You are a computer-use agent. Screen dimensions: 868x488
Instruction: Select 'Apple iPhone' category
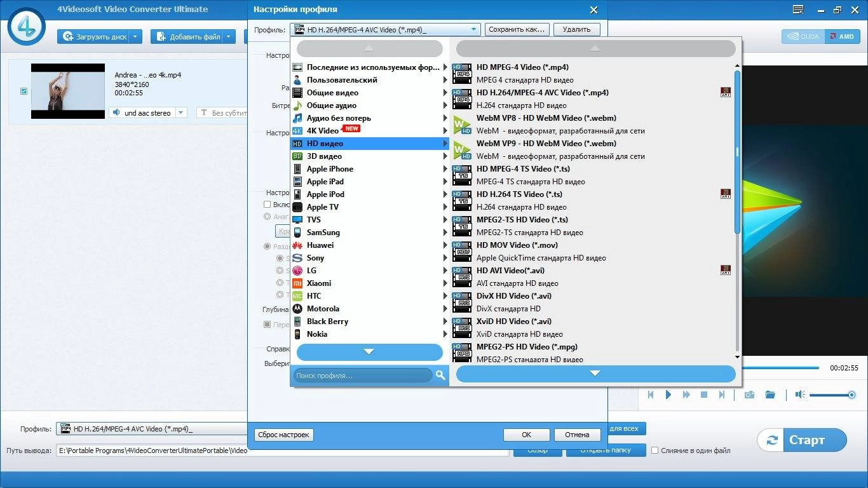(x=370, y=169)
